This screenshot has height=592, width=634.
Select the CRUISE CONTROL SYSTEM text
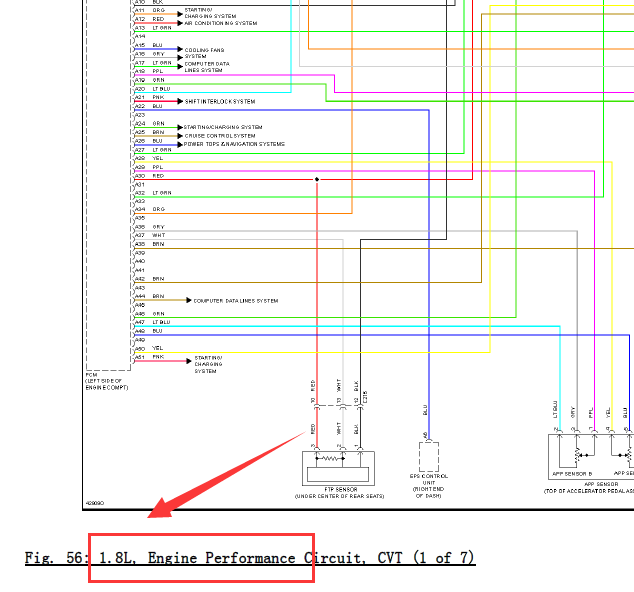[220, 136]
